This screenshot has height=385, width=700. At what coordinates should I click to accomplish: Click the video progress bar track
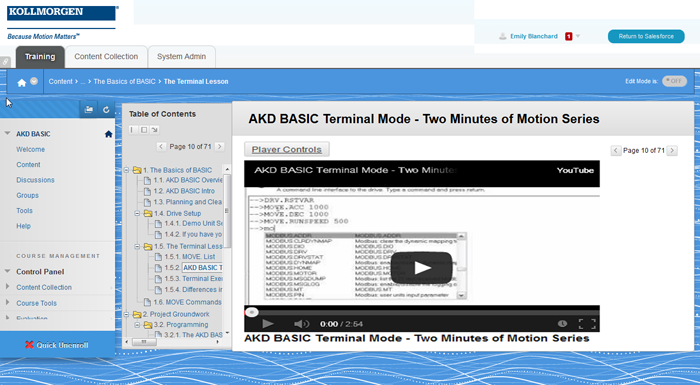point(422,312)
